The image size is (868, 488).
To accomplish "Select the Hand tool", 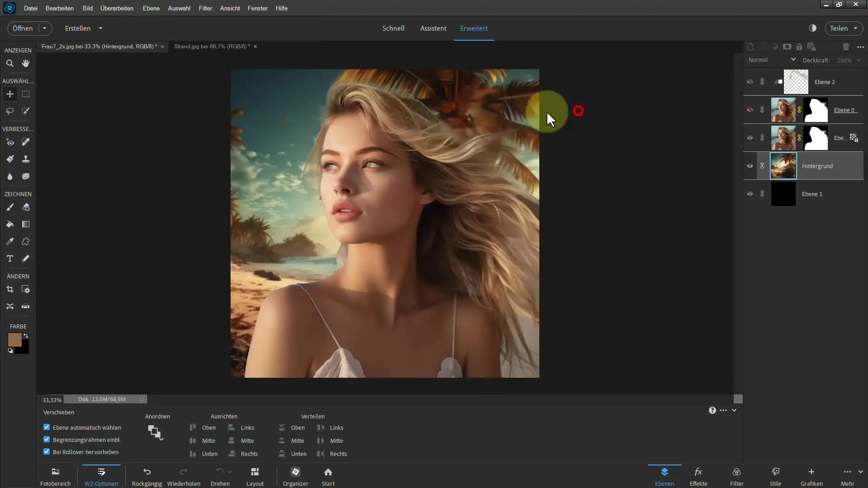I will click(x=26, y=63).
